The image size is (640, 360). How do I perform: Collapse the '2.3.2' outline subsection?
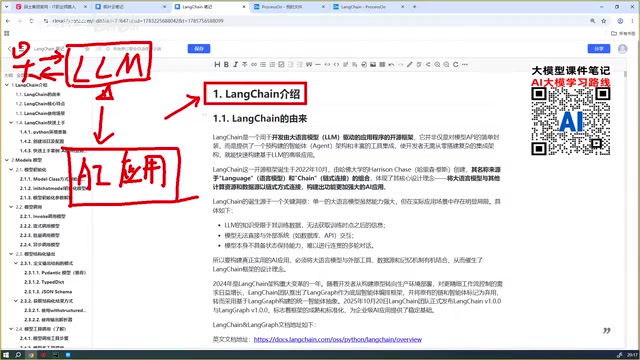pyautogui.click(x=16, y=301)
